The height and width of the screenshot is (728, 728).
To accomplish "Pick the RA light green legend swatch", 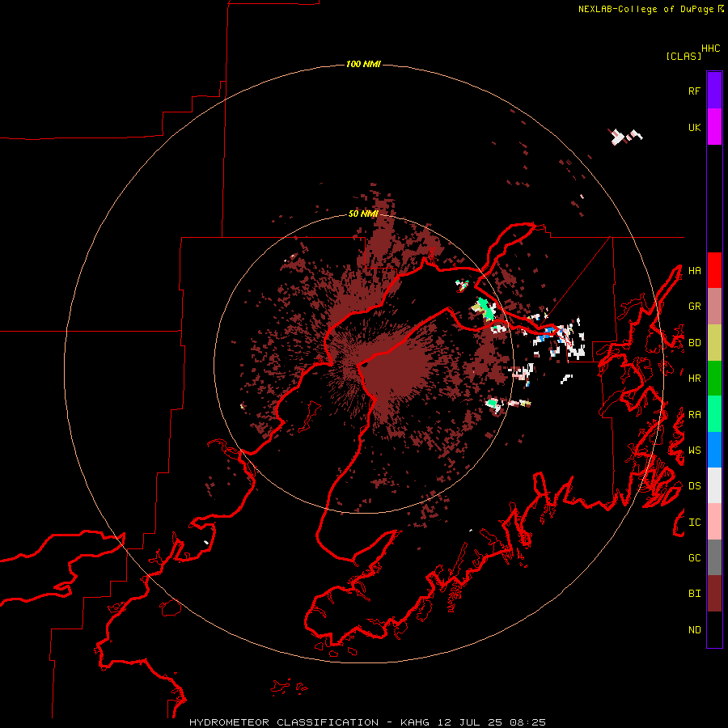I will coord(714,414).
